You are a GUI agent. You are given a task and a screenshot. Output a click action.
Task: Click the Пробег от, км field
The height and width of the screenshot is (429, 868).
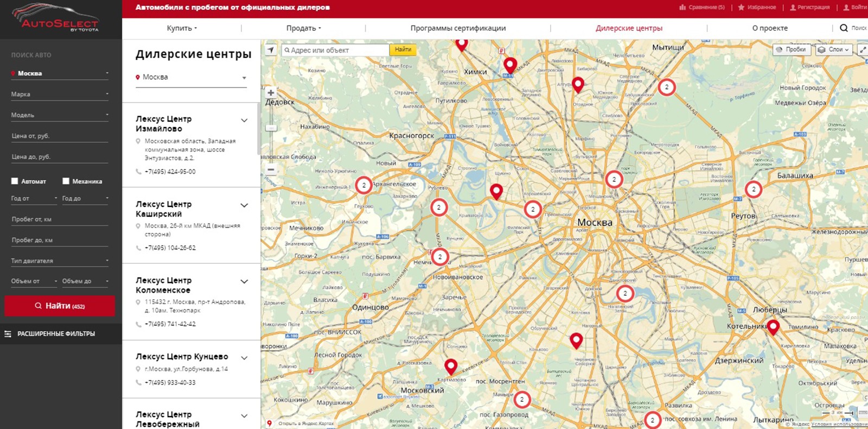click(60, 219)
